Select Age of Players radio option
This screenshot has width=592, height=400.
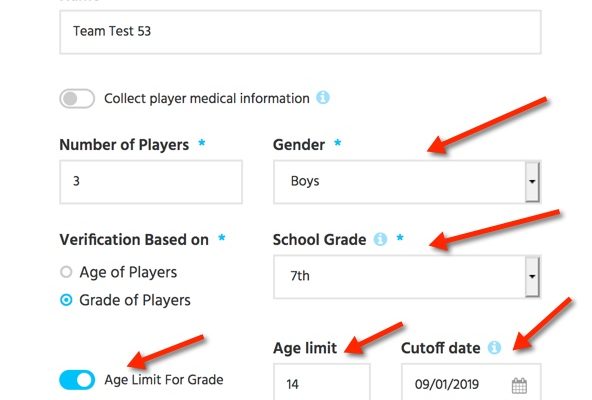click(x=66, y=272)
